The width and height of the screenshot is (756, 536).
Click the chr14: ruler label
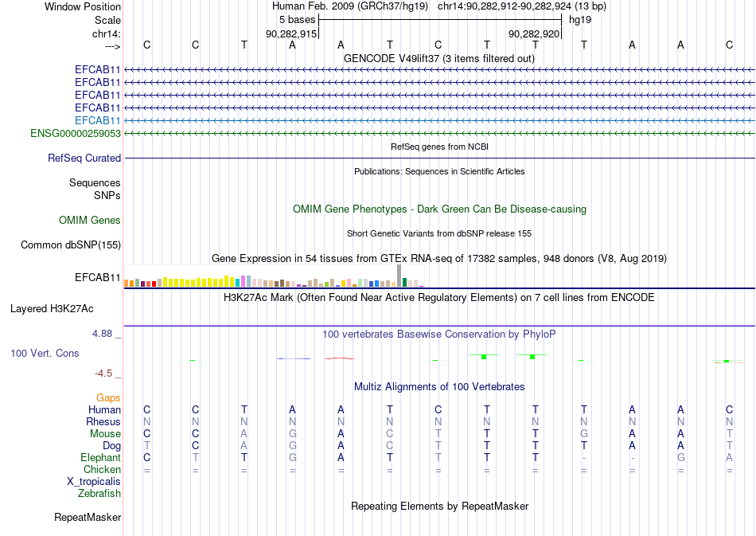click(x=107, y=33)
